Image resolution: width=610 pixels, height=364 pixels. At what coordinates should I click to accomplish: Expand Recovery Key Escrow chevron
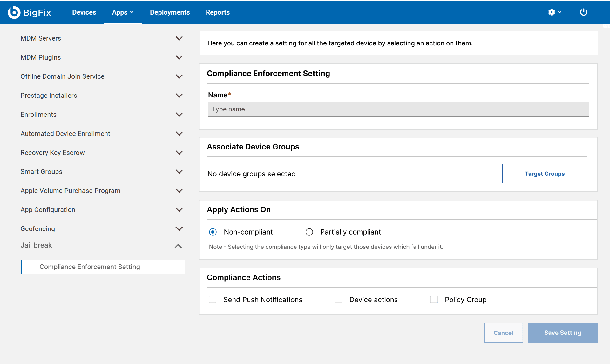(x=179, y=153)
